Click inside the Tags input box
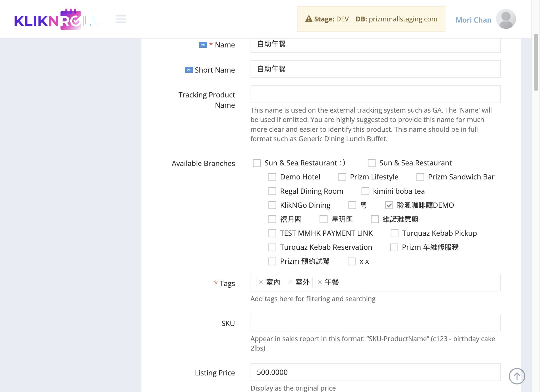The width and height of the screenshot is (540, 392). 375,283
